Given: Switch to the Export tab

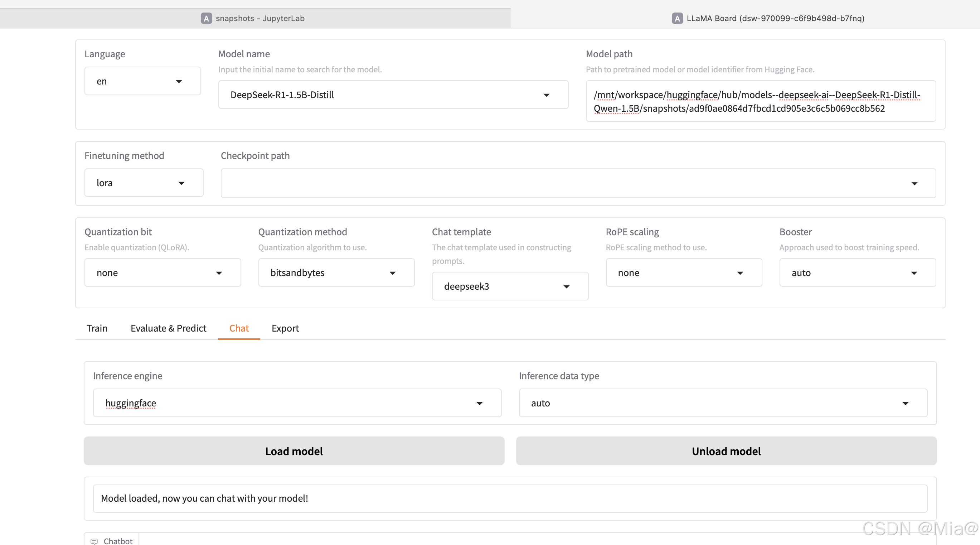Looking at the screenshot, I should coord(285,328).
